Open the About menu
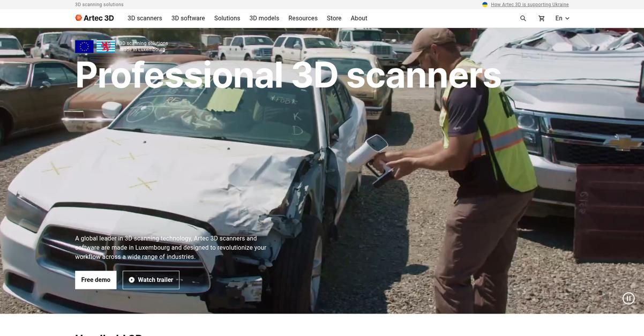Image resolution: width=644 pixels, height=336 pixels. pos(359,18)
